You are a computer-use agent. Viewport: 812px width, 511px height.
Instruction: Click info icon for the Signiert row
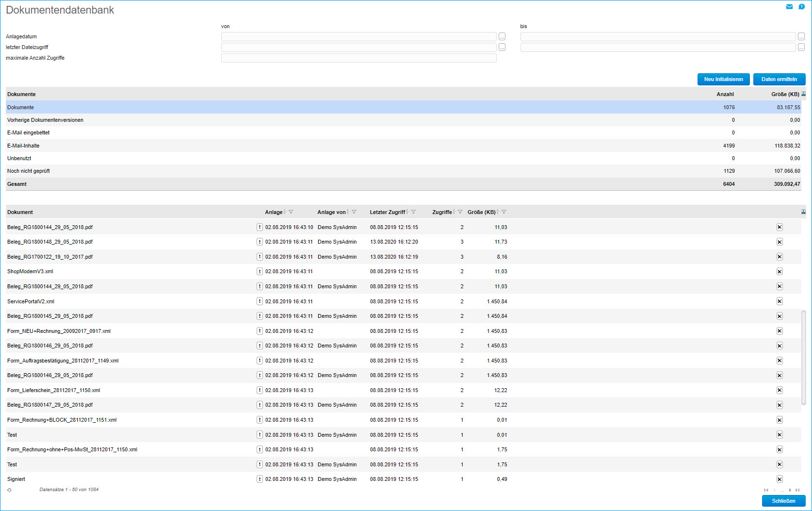click(x=260, y=479)
